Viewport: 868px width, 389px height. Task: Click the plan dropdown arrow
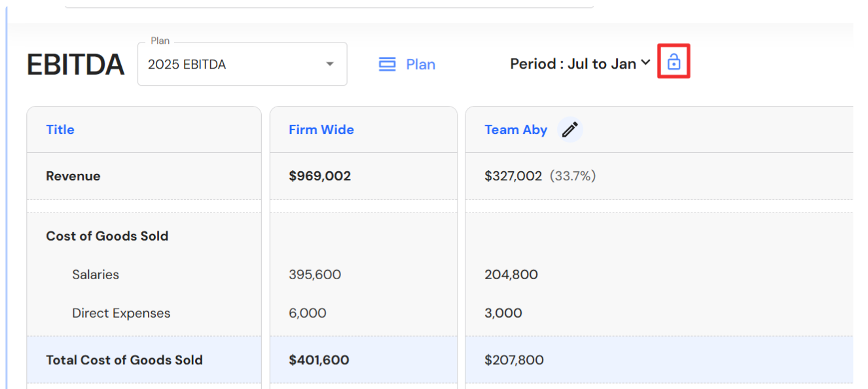click(x=330, y=64)
